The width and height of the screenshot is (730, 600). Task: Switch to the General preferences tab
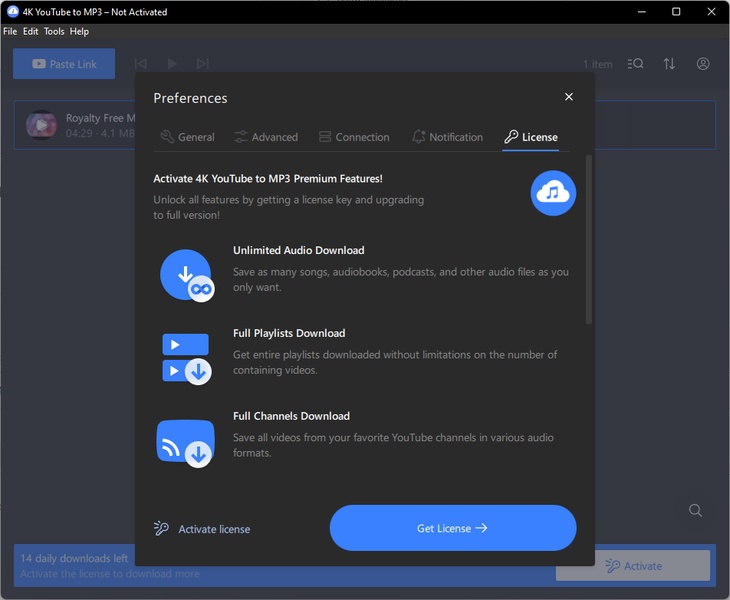point(187,137)
